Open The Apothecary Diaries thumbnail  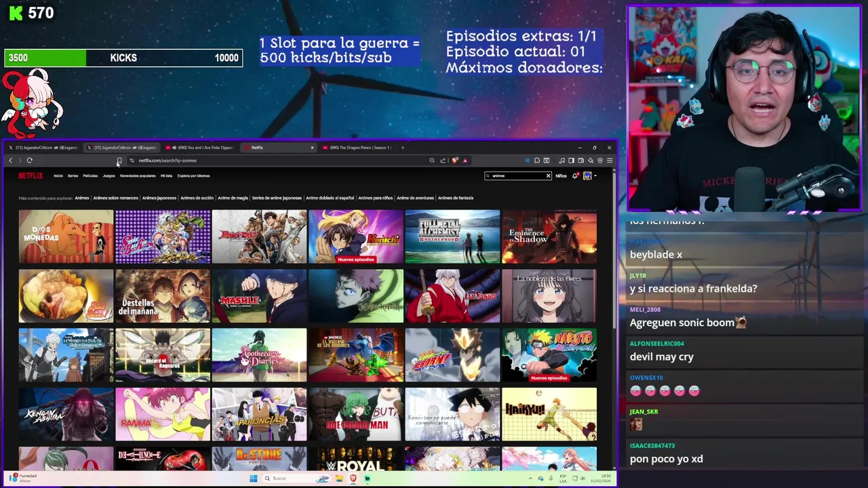click(259, 355)
